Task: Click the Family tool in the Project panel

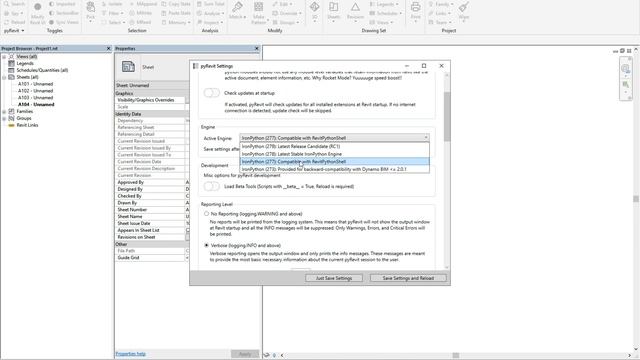Action: click(x=440, y=4)
